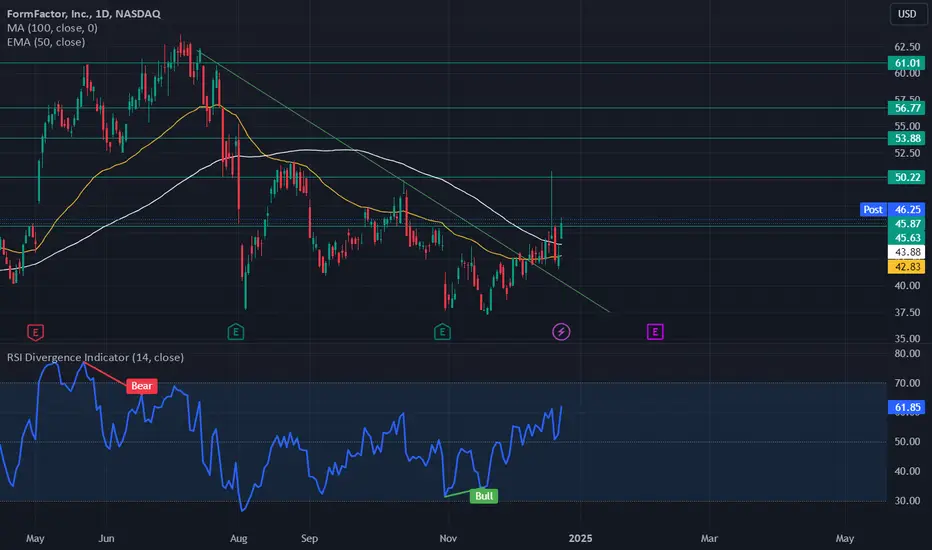This screenshot has width=932, height=550.
Task: Open the USD currency selector
Action: click(x=907, y=14)
